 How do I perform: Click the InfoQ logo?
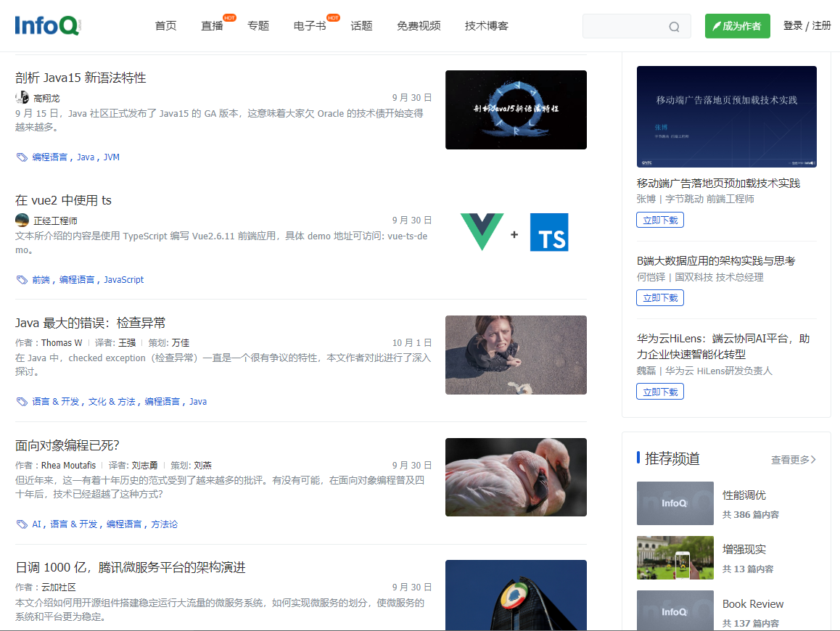(x=48, y=25)
